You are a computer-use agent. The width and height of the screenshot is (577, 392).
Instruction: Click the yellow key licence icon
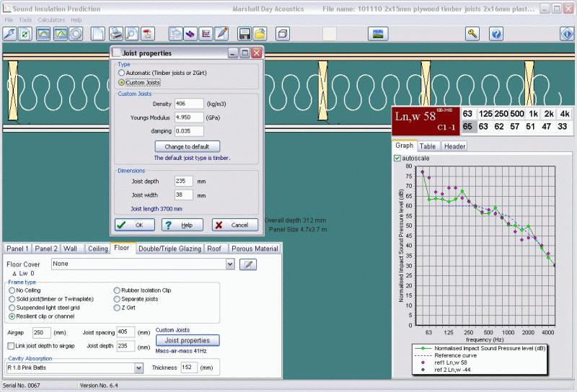pyautogui.click(x=472, y=34)
